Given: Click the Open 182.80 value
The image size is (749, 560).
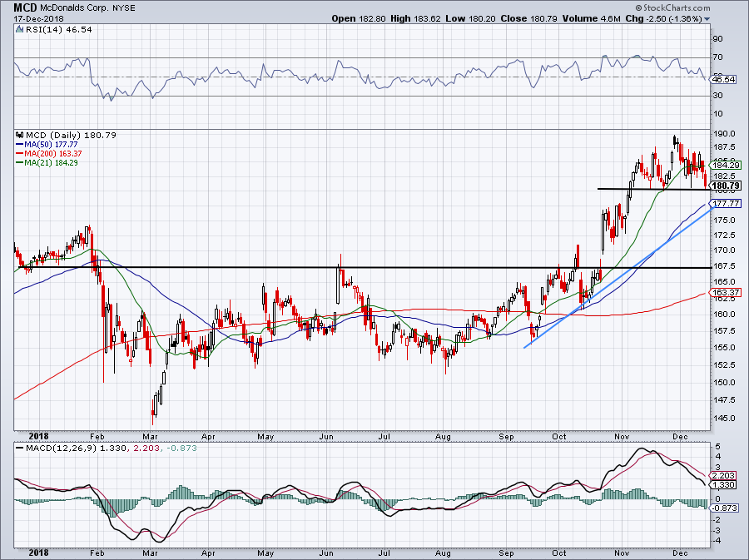Looking at the screenshot, I should coord(358,18).
